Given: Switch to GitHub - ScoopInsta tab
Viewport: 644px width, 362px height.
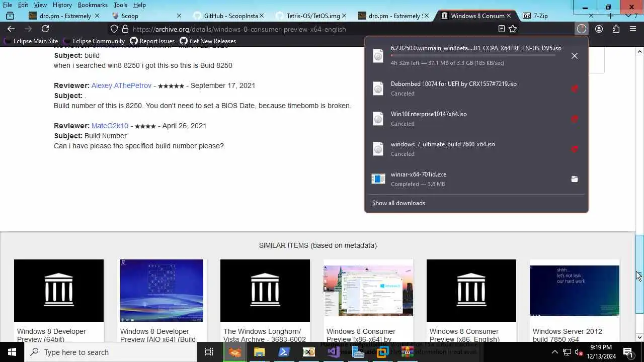Looking at the screenshot, I should point(228,16).
